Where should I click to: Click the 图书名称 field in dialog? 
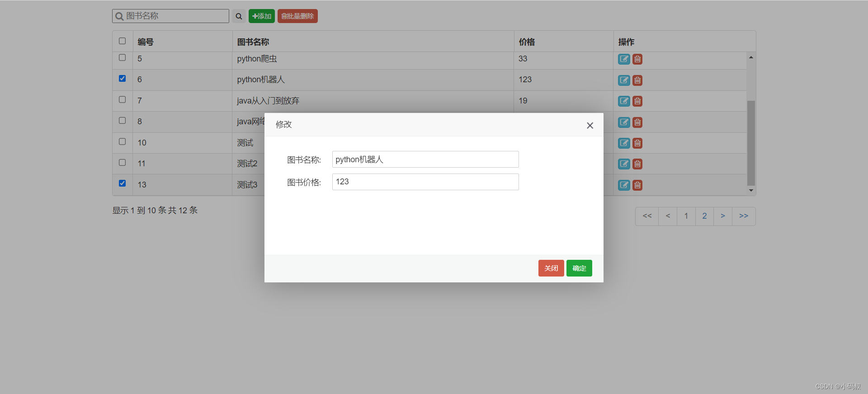(x=425, y=159)
